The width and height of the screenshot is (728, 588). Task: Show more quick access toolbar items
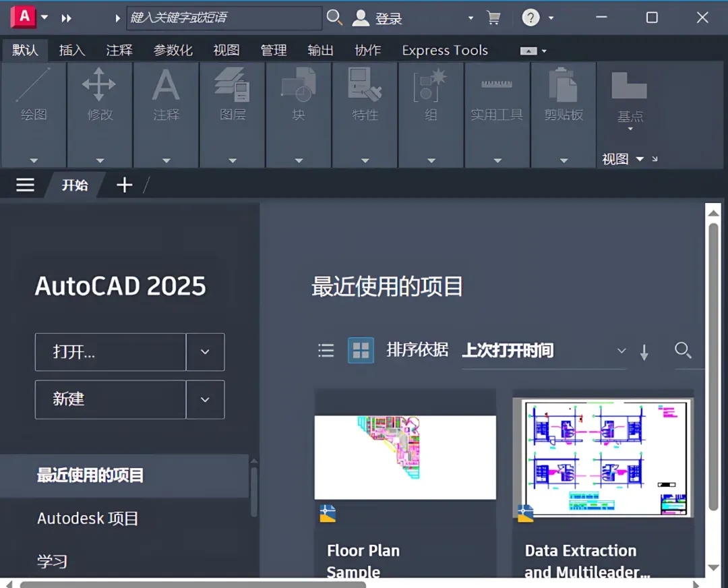(66, 18)
